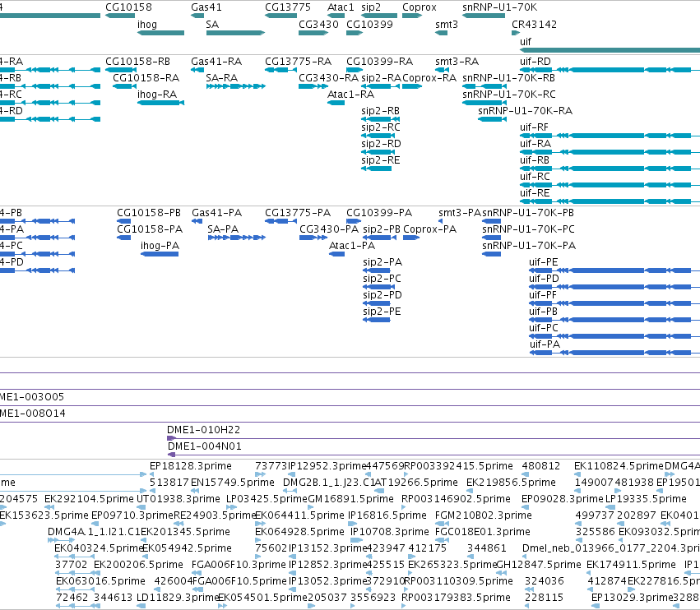Open transcript smt3-RA label
The image size is (700, 610).
click(x=457, y=62)
